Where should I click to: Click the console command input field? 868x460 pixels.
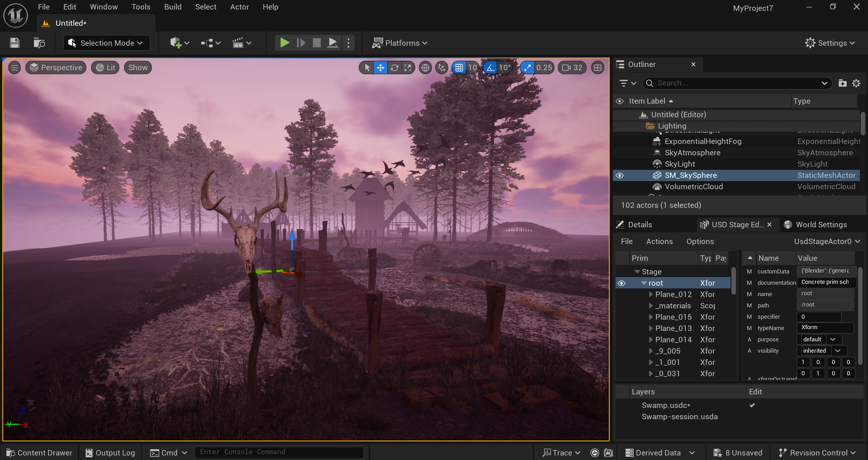pyautogui.click(x=279, y=452)
